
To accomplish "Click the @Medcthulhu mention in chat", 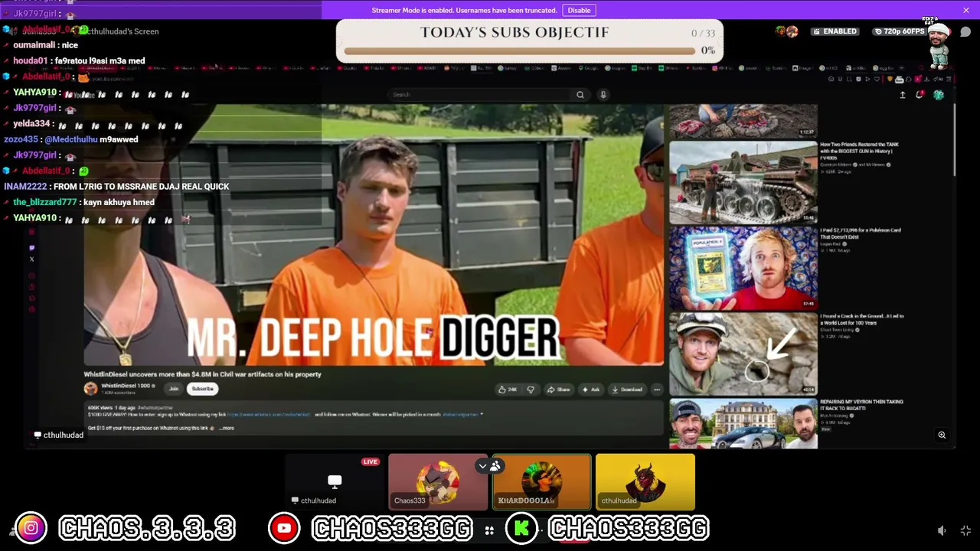I will coord(71,139).
